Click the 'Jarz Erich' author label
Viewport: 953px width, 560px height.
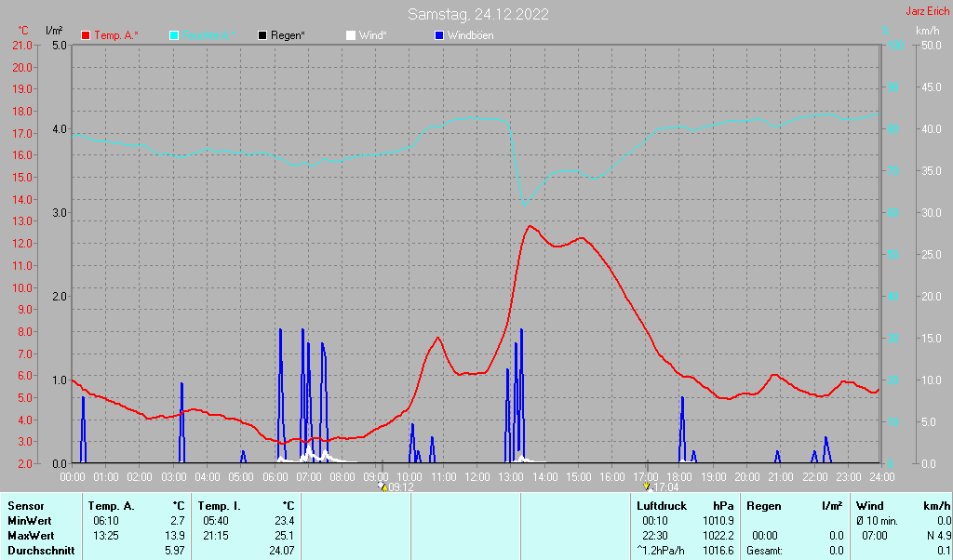click(x=927, y=11)
